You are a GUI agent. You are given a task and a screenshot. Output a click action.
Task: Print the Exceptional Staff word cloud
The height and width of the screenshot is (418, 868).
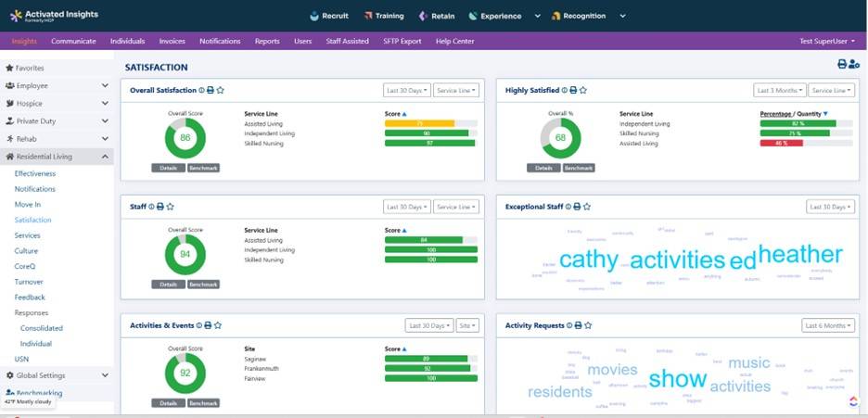coord(577,207)
